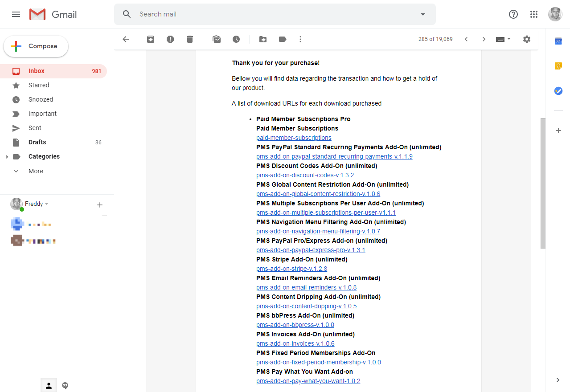Open the second blurred chat contact
This screenshot has height=392, width=570.
[33, 241]
